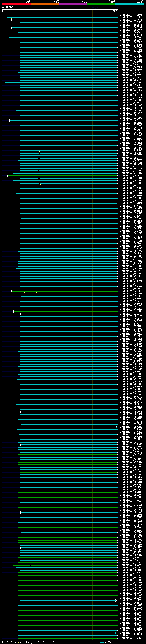146x644 pixels.
Task: Click the cyan alignment bar of UniRef100_Q111Y7
Action: point(68,600)
